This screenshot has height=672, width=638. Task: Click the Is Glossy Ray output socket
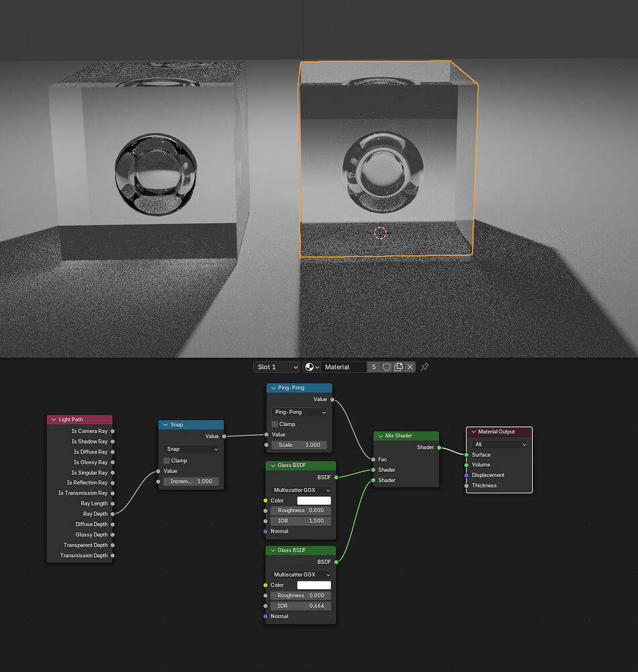113,462
